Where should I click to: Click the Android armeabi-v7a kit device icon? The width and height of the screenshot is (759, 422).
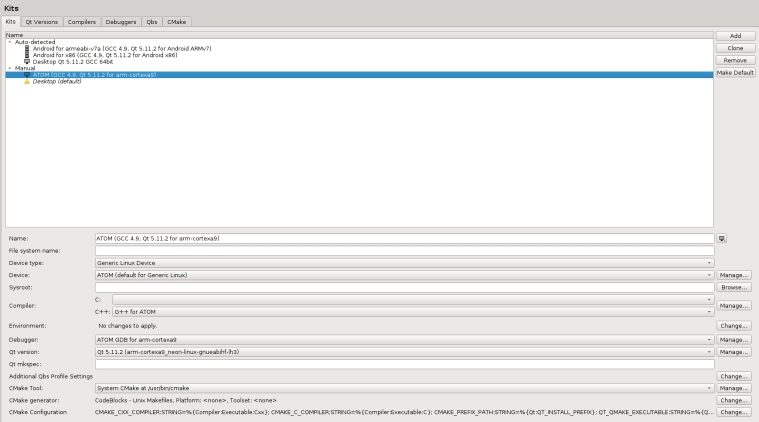[x=27, y=48]
